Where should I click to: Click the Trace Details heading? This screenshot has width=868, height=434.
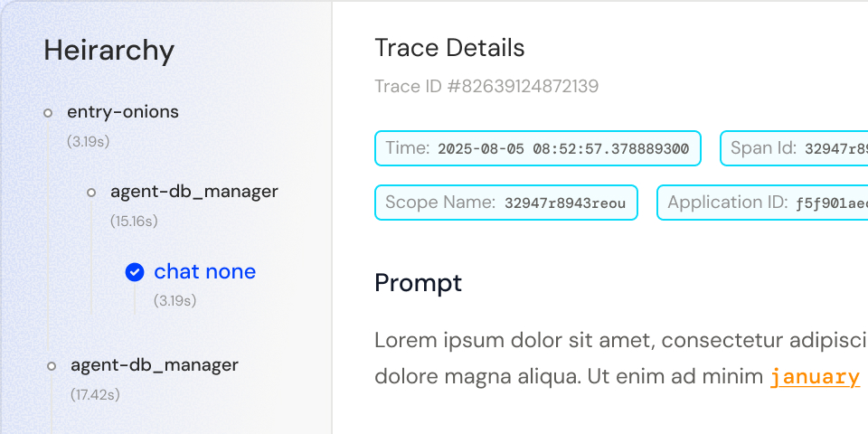click(449, 47)
